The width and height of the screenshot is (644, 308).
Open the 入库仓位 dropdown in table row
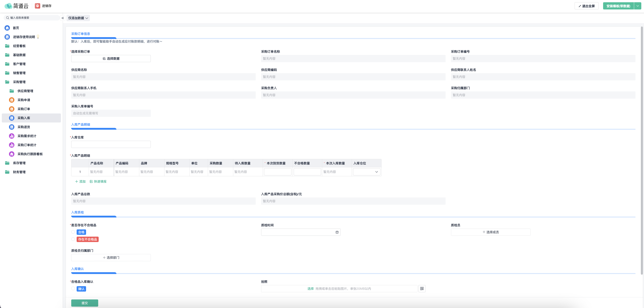click(366, 172)
